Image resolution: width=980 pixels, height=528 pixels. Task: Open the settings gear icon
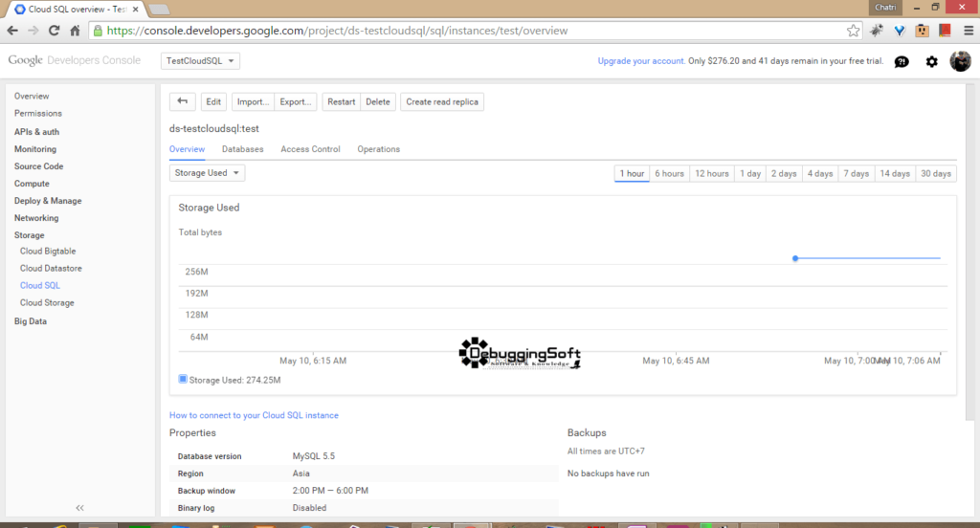tap(931, 61)
